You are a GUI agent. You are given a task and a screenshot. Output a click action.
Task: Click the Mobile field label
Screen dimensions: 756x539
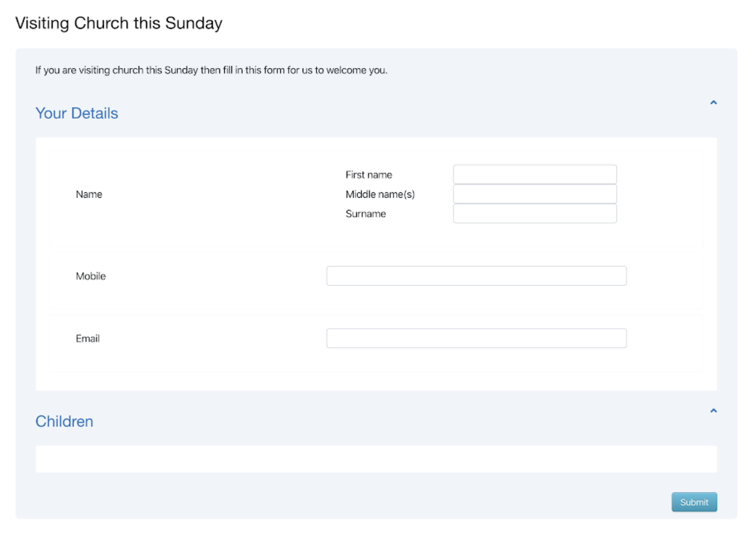click(x=90, y=276)
